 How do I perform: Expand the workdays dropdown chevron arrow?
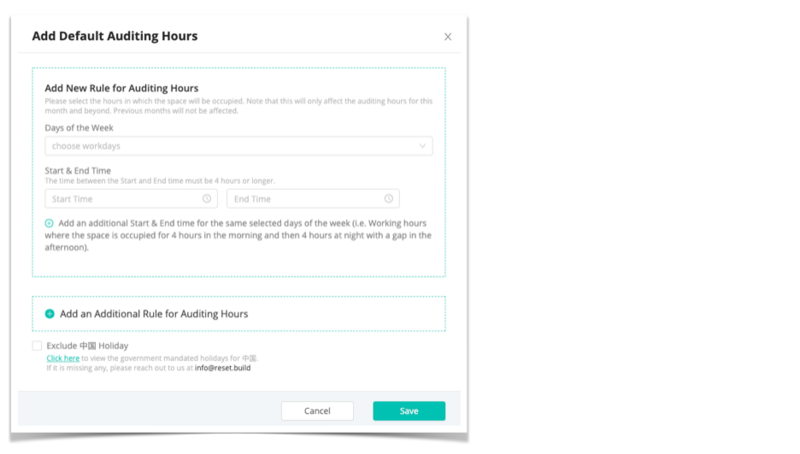[x=422, y=146]
